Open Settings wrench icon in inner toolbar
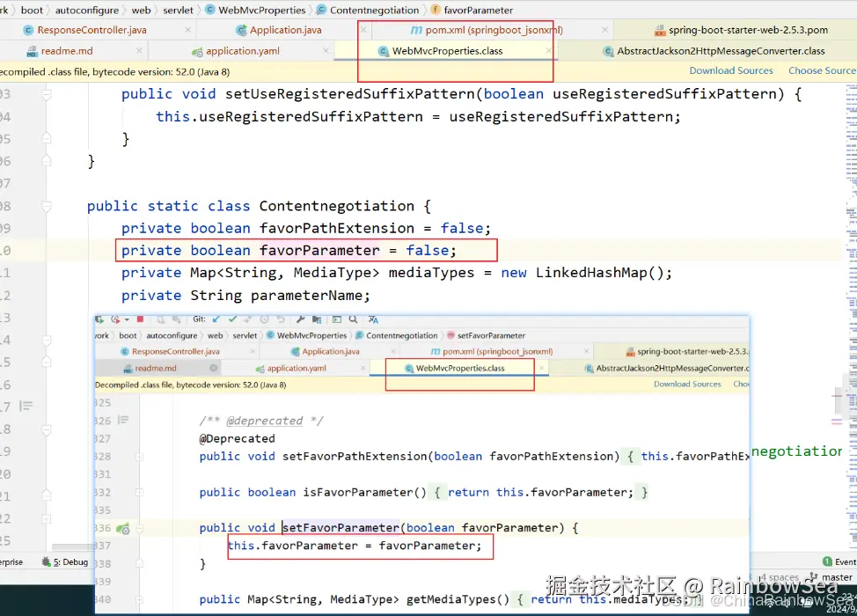This screenshot has height=616, width=857. tap(300, 319)
